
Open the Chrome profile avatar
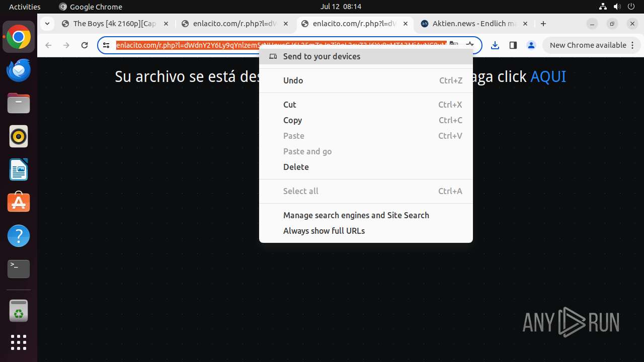(531, 45)
